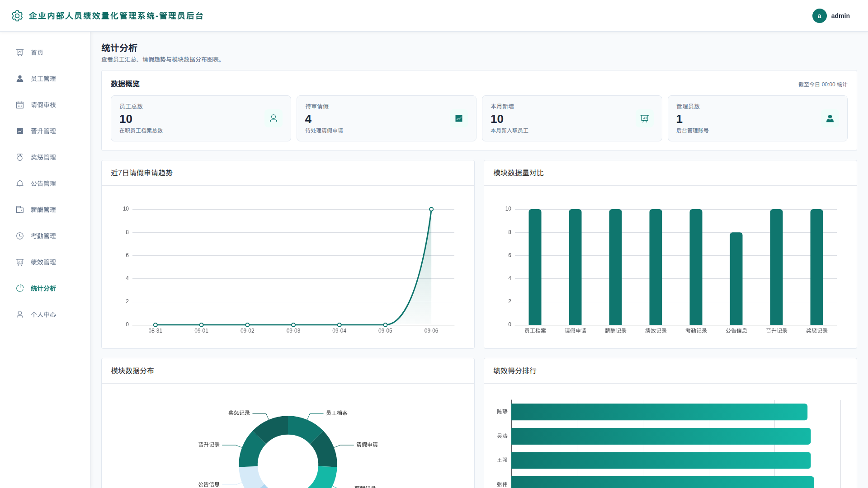Viewport: 868px width, 488px height.
Task: Click the 王强 performance ranking bar
Action: [661, 460]
